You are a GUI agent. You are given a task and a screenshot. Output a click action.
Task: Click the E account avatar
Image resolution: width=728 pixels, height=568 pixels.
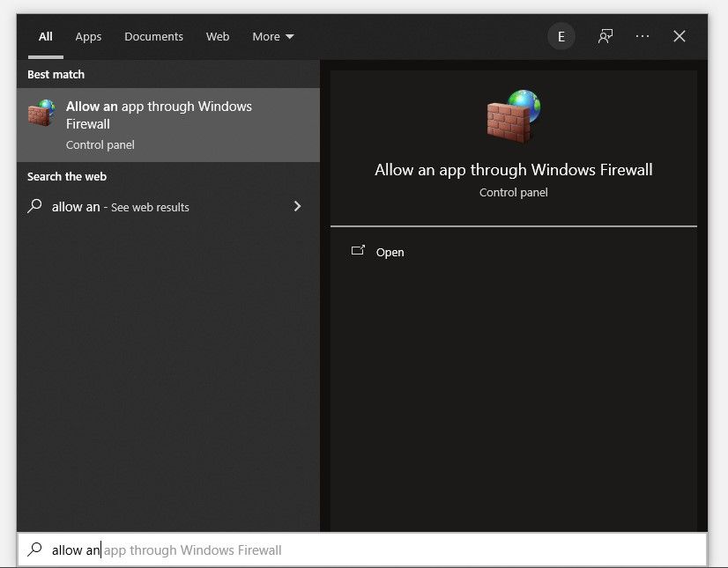point(561,36)
